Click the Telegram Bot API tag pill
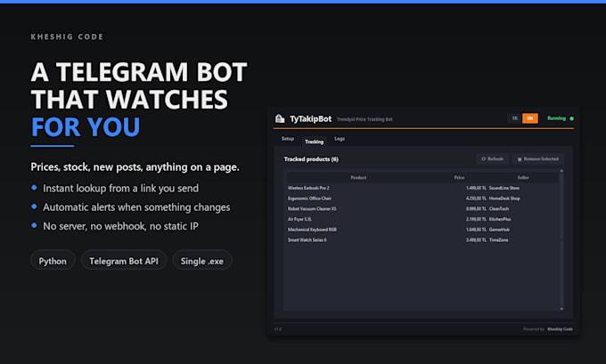Image resolution: width=606 pixels, height=364 pixels. [124, 261]
